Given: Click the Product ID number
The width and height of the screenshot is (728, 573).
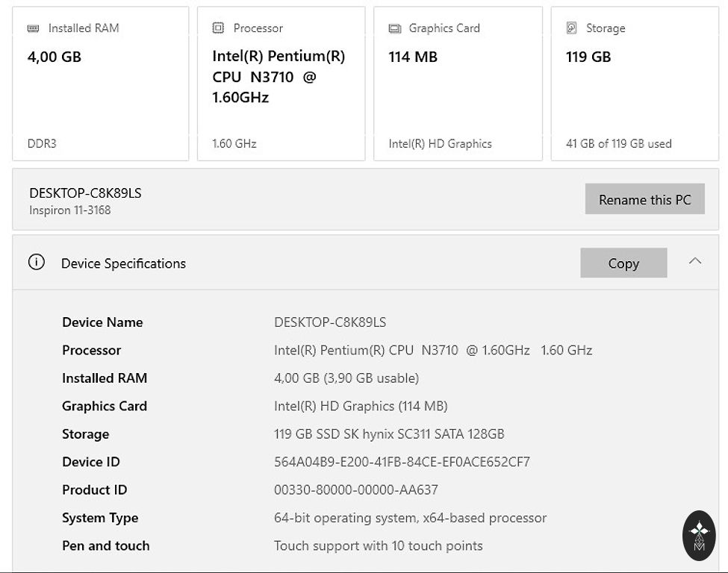Looking at the screenshot, I should pyautogui.click(x=355, y=490).
